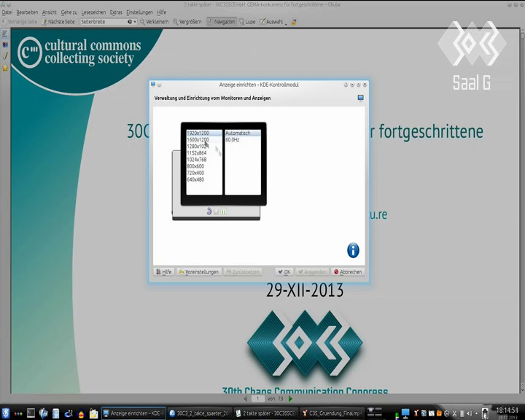This screenshot has height=420, width=525.
Task: Open the Thumbnails panel in Okular sidebar
Action: tap(5, 44)
